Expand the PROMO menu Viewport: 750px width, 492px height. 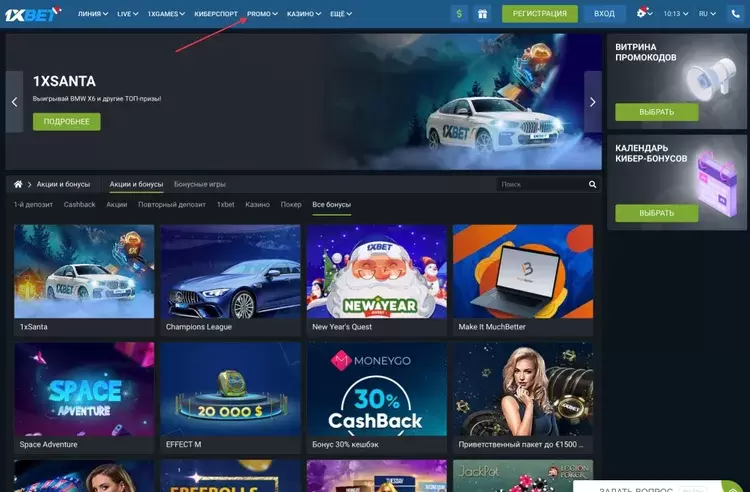[x=262, y=14]
